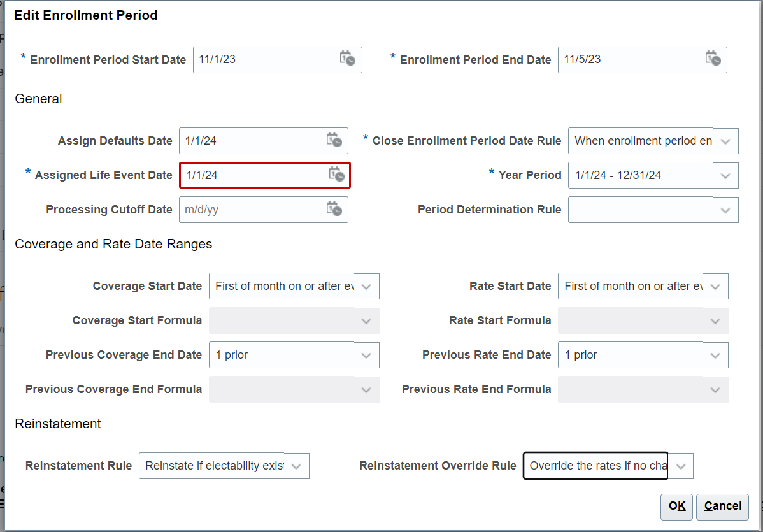Screen dimensions: 763x532
Task: Open the Processing Cutoff Date calendar picker
Action: click(334, 209)
